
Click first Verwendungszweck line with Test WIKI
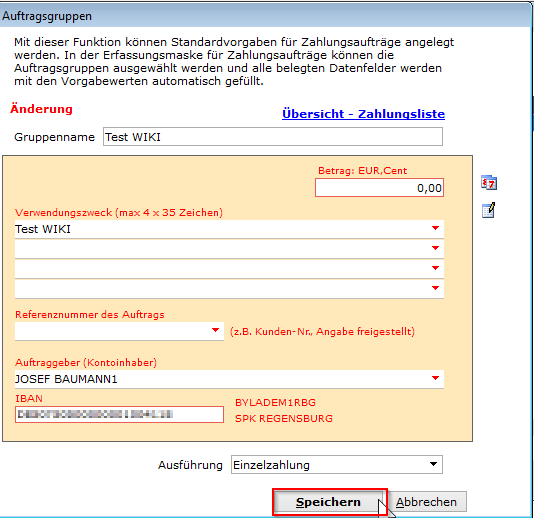coord(229,229)
